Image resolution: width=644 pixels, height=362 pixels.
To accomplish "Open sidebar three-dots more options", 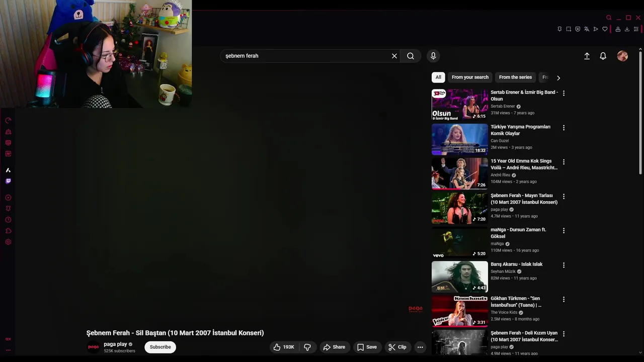I will point(8,350).
